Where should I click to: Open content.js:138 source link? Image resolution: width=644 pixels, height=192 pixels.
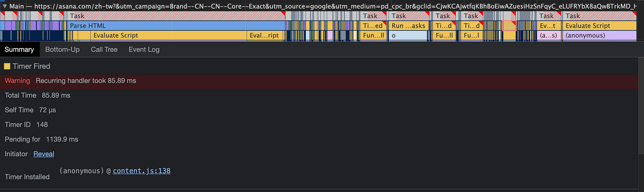click(x=142, y=171)
